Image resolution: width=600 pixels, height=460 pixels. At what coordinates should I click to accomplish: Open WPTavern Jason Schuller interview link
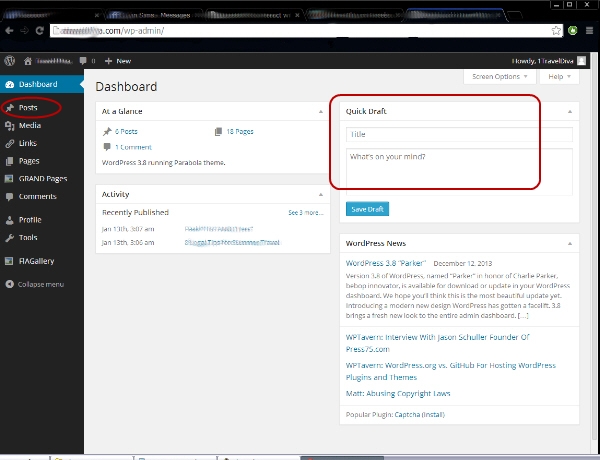tap(437, 343)
